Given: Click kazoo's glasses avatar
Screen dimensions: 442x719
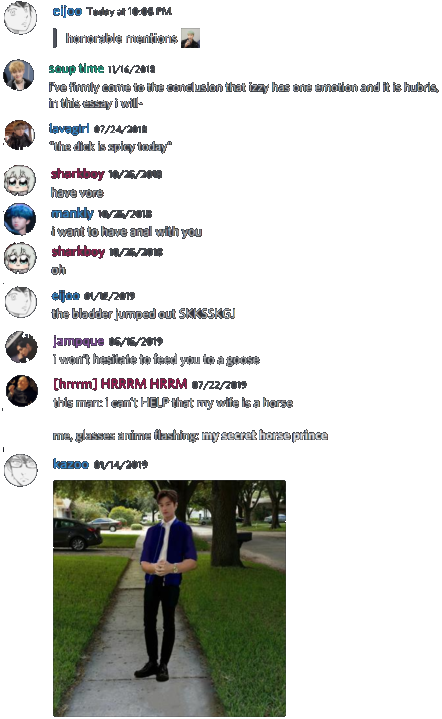Looking at the screenshot, I should point(21,470).
